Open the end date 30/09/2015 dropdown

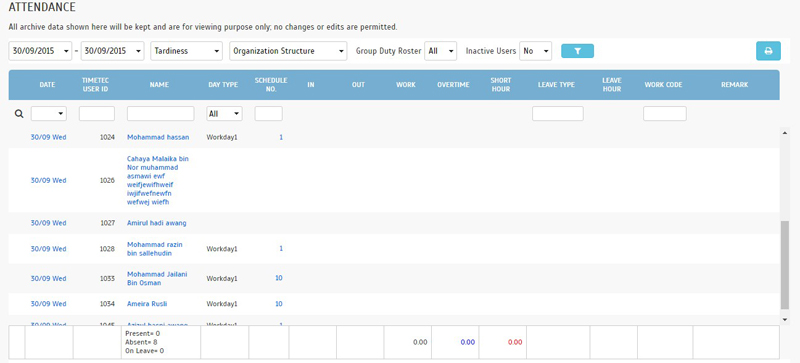coord(112,51)
